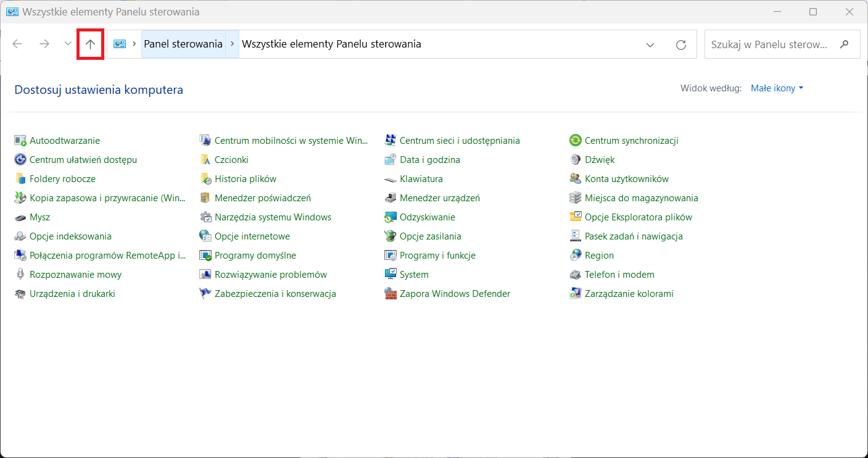The width and height of the screenshot is (868, 458).
Task: Click the Historia plików icon
Action: pyautogui.click(x=205, y=179)
